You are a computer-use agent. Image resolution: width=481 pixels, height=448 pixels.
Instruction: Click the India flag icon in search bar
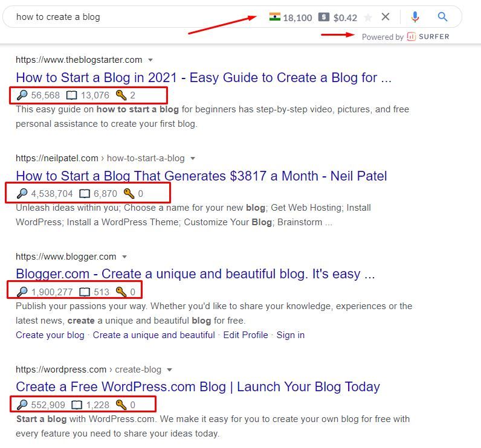(x=274, y=17)
